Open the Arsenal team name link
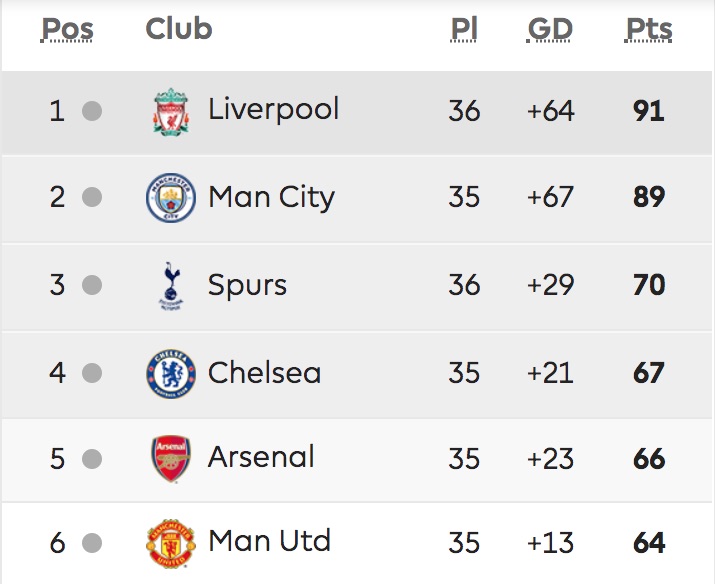The width and height of the screenshot is (715, 584). (x=261, y=457)
